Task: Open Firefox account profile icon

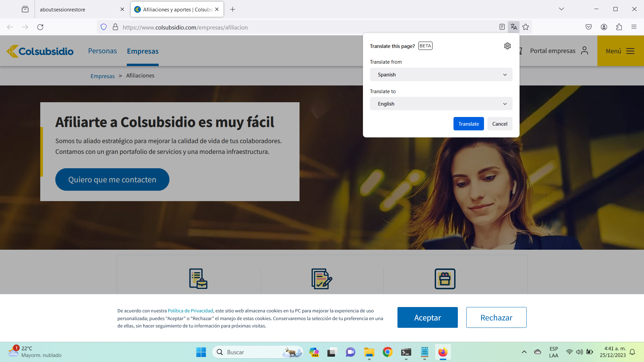Action: [x=604, y=27]
